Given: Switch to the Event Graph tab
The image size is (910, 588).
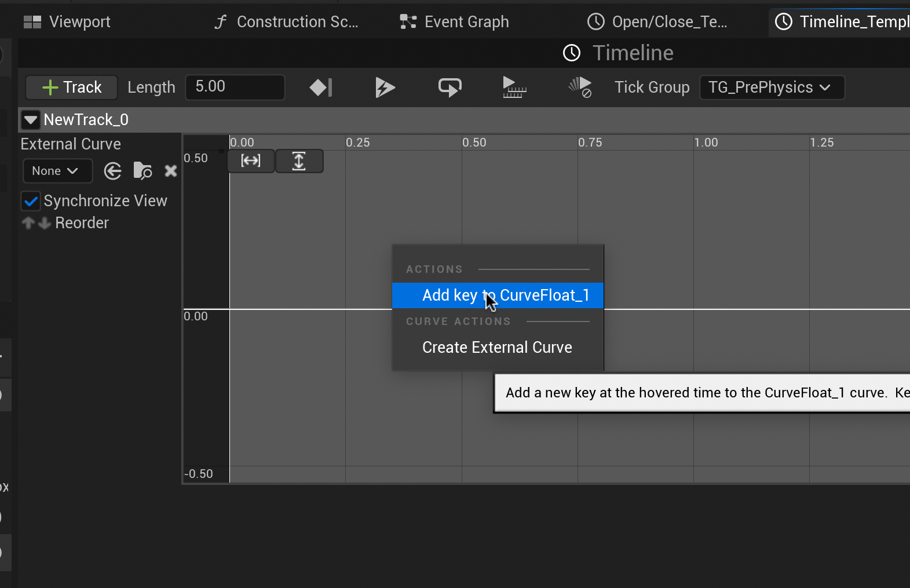Looking at the screenshot, I should (x=455, y=22).
